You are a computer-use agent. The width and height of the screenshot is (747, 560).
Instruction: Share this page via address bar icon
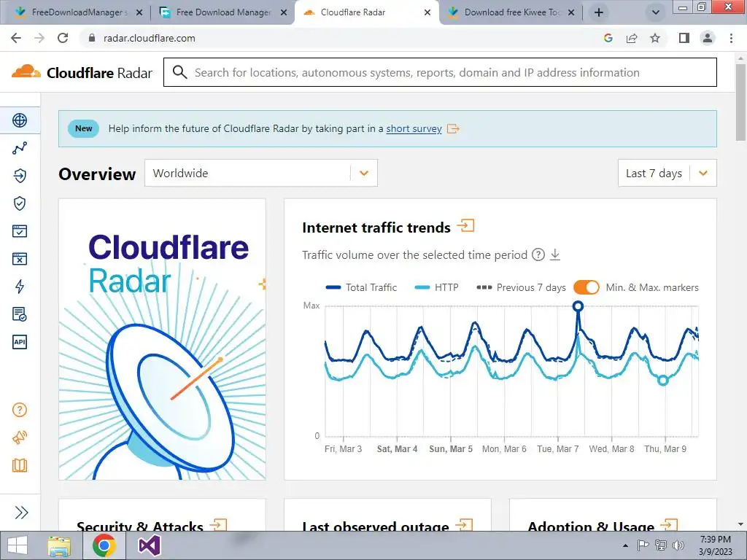tap(632, 38)
